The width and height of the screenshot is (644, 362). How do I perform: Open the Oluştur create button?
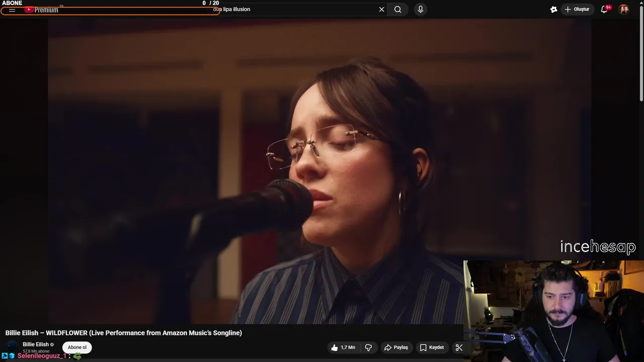(577, 10)
